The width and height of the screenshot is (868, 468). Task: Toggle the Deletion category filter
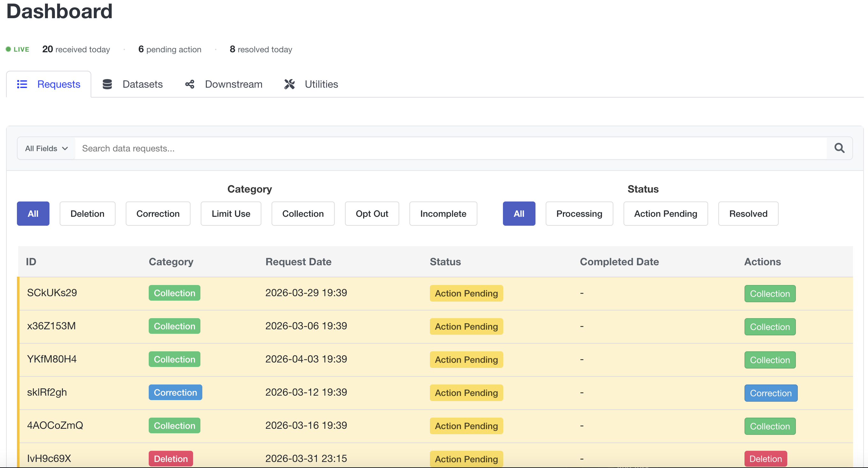(x=87, y=214)
